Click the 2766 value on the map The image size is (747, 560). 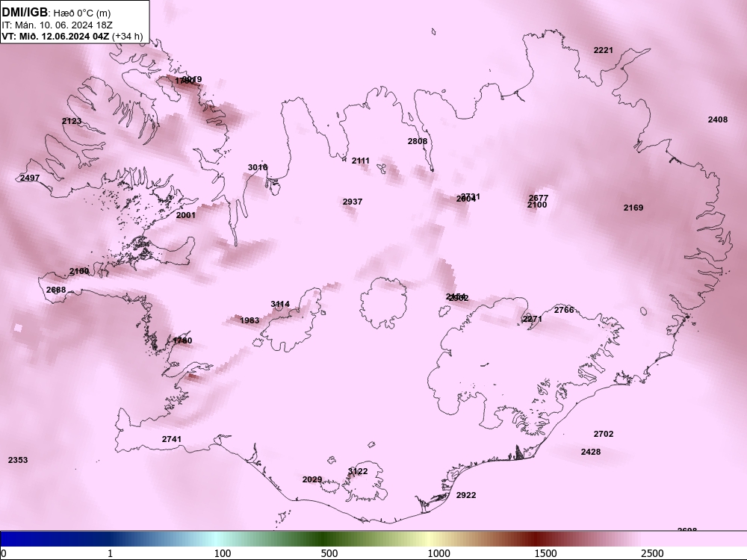pos(564,310)
